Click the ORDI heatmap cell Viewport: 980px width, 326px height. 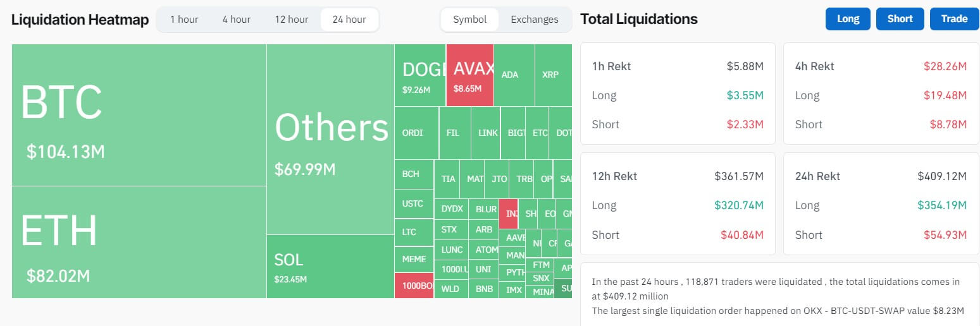point(416,133)
